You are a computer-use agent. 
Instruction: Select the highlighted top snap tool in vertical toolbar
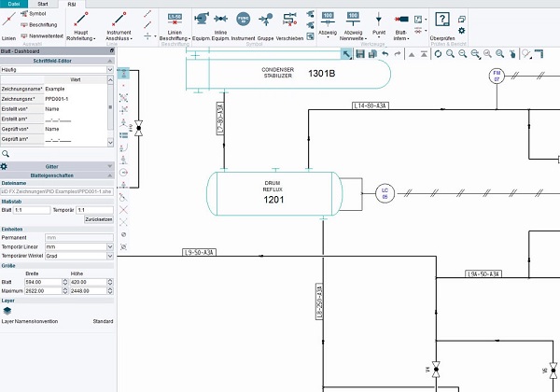pyautogui.click(x=123, y=74)
